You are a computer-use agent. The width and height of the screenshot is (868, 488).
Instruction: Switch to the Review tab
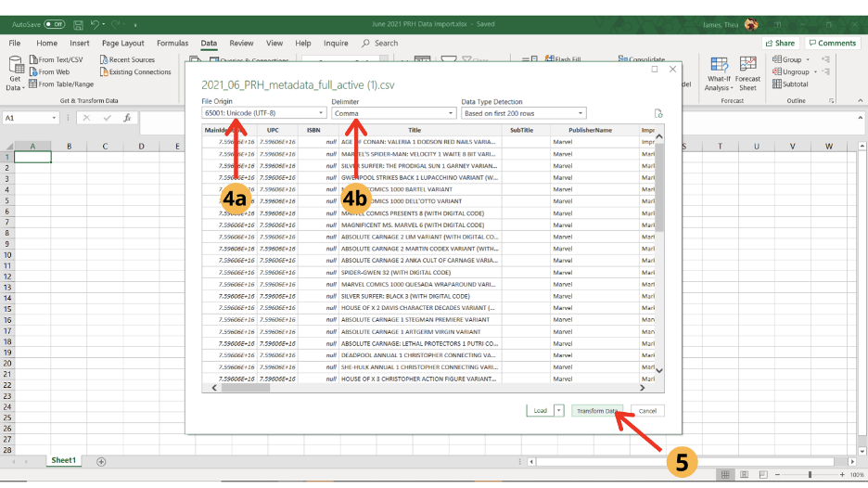click(x=241, y=44)
